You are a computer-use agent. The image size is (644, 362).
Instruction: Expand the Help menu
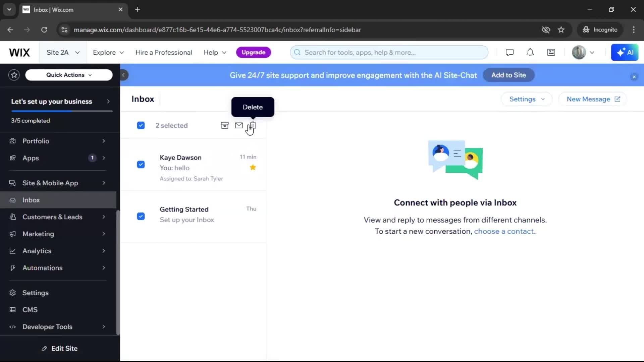tap(215, 52)
